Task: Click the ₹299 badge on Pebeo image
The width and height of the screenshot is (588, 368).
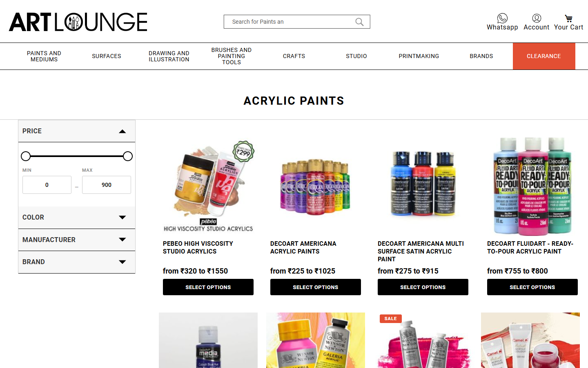Action: coord(244,152)
